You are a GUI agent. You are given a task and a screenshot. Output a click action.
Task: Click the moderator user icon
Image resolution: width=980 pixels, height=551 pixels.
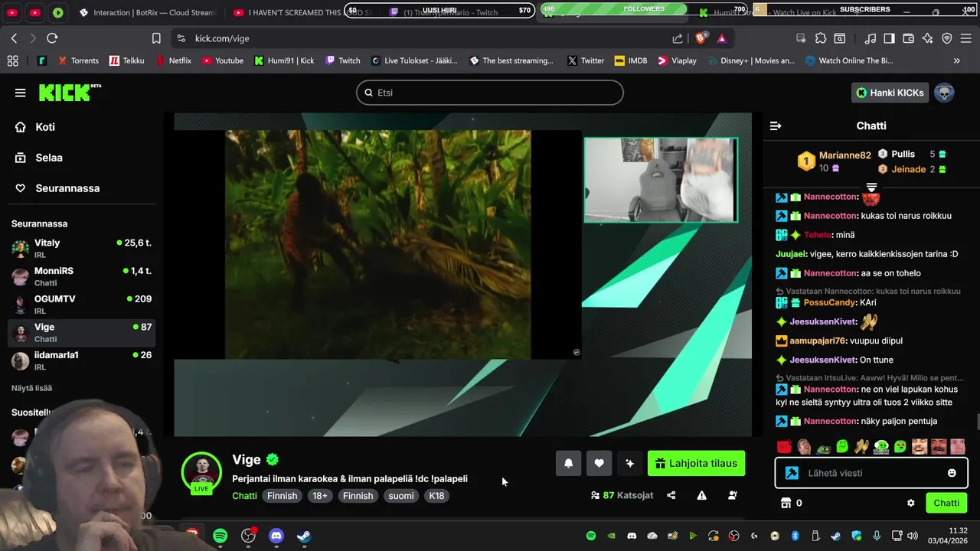coord(732,496)
